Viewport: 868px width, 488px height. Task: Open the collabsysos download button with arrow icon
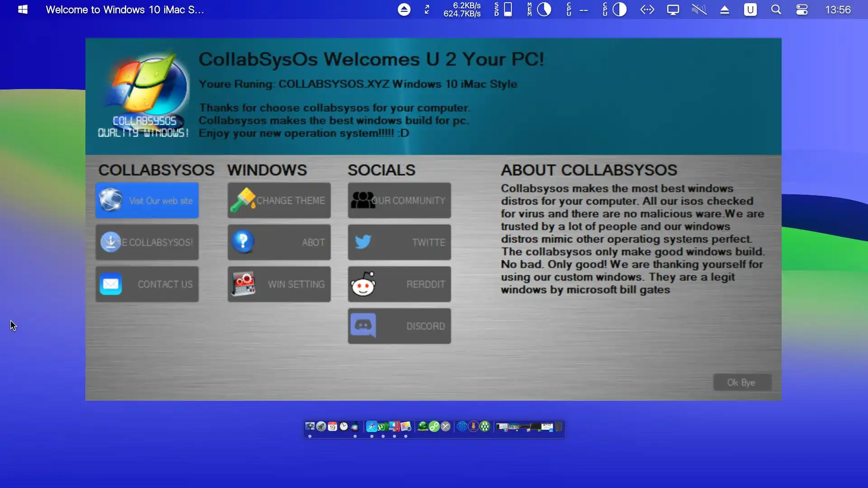[147, 242]
